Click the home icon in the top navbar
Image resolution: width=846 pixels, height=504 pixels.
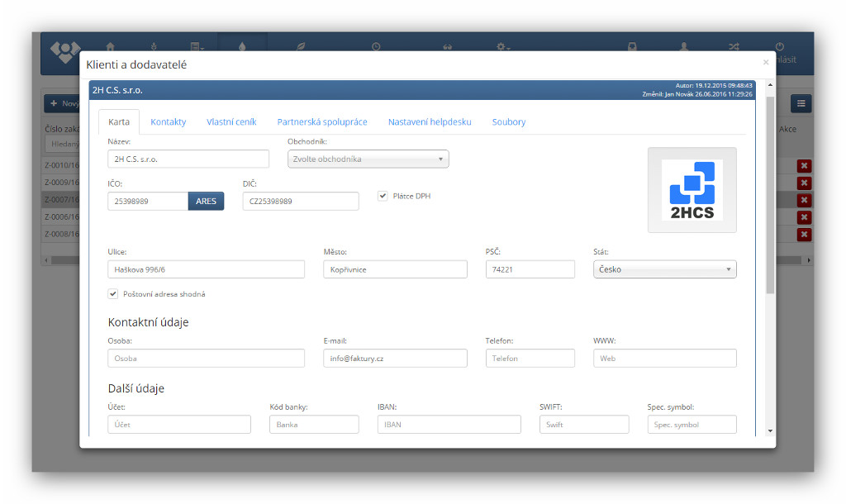110,46
